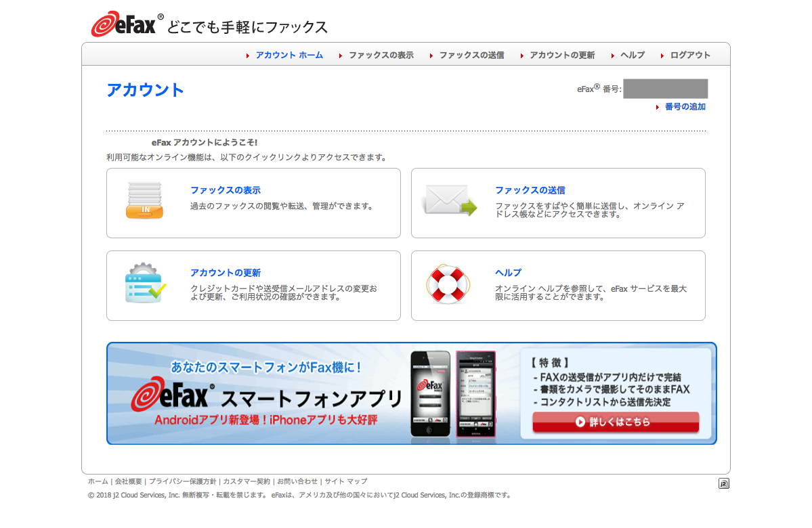Open サイト マップ in the footer
This screenshot has width=812, height=528.
346,481
